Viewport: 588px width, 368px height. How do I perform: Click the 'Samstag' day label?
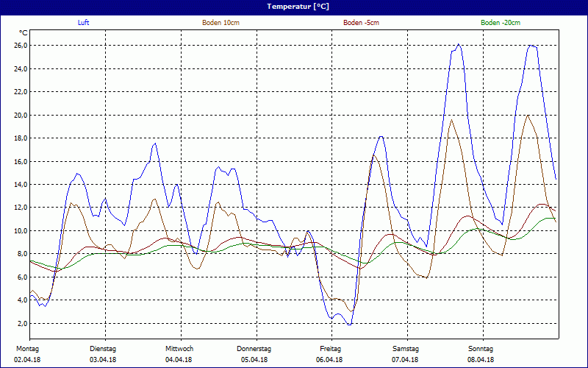(406, 349)
